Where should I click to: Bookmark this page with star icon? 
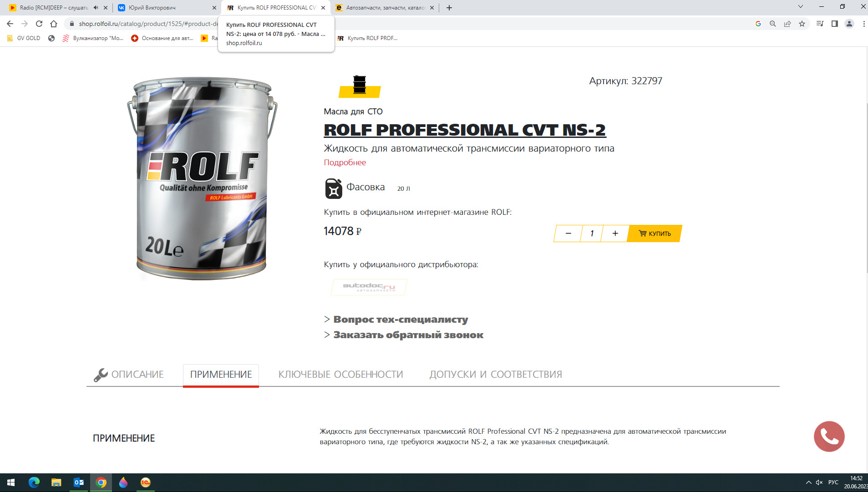[802, 24]
